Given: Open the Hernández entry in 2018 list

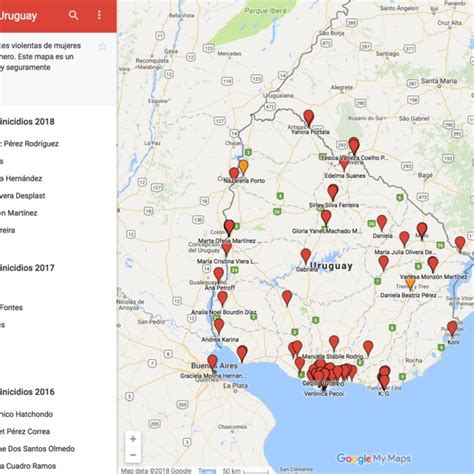Looking at the screenshot, I should [21, 178].
